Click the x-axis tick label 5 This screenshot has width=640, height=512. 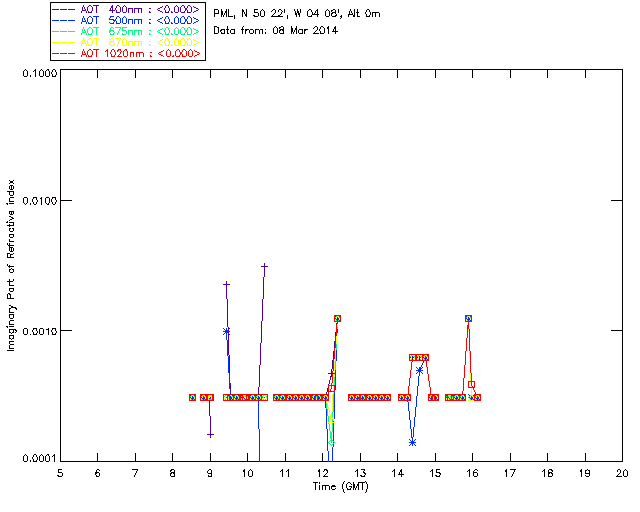[60, 473]
